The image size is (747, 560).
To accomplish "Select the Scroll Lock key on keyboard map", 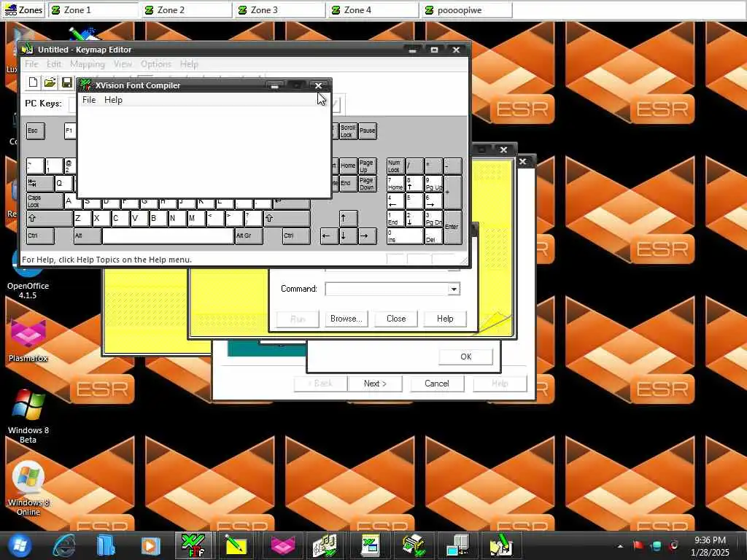I will 348,131.
